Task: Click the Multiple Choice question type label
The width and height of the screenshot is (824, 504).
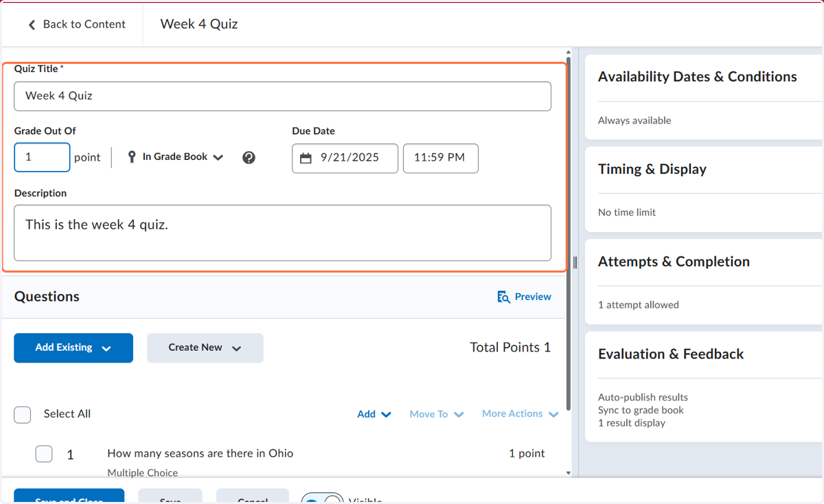Action: coord(143,472)
